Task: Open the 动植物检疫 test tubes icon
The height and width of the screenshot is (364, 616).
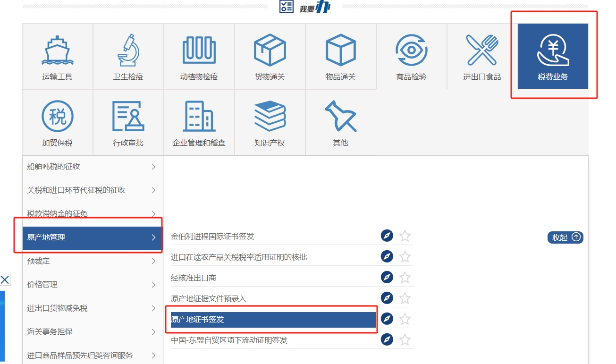Action: [x=199, y=50]
